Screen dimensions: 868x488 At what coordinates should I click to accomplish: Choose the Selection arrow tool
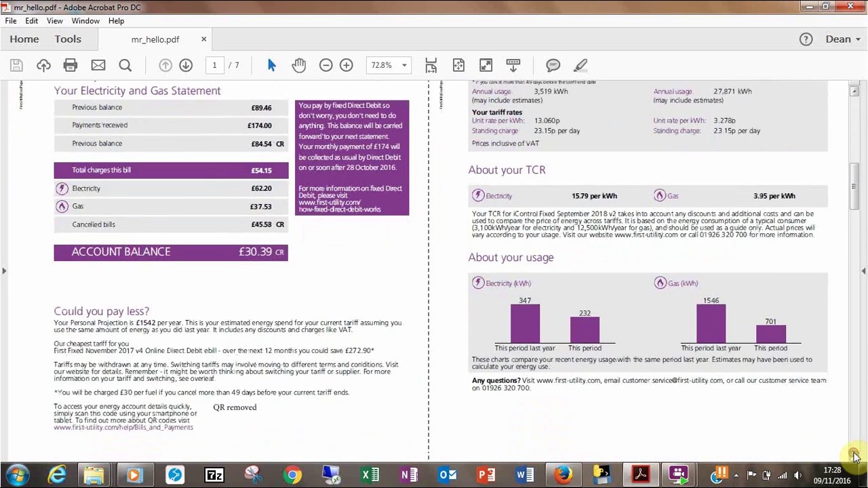pos(272,65)
